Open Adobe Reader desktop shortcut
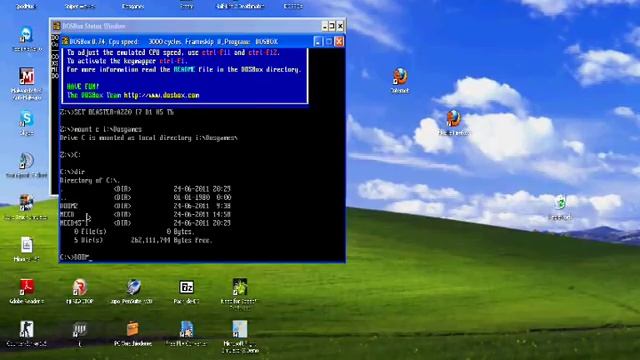 click(27, 287)
